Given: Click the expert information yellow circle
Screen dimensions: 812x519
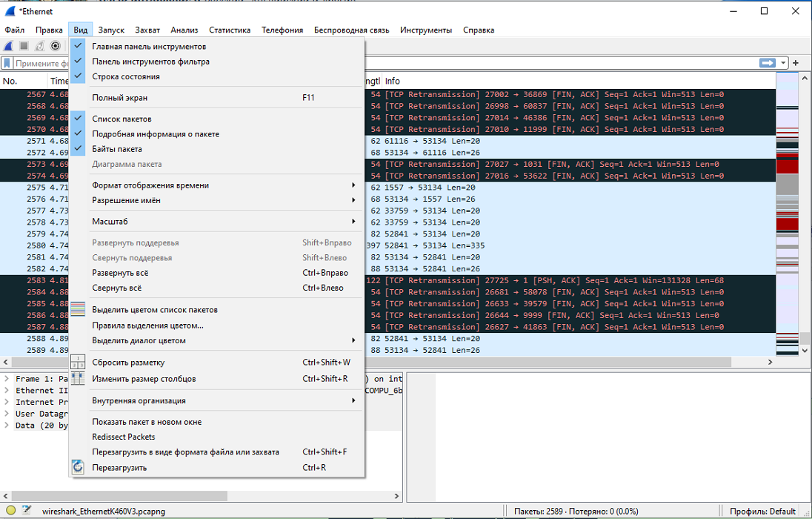Looking at the screenshot, I should (10, 511).
